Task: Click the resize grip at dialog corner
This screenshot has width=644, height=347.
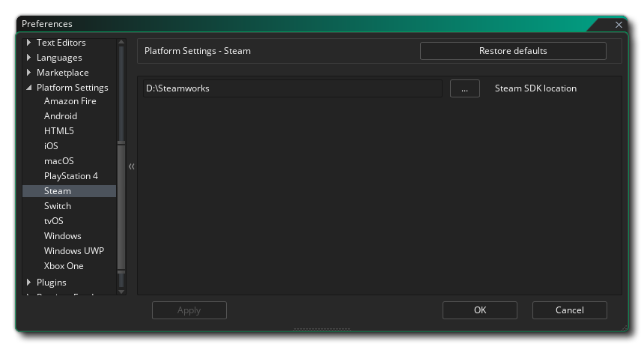Action: [625, 328]
